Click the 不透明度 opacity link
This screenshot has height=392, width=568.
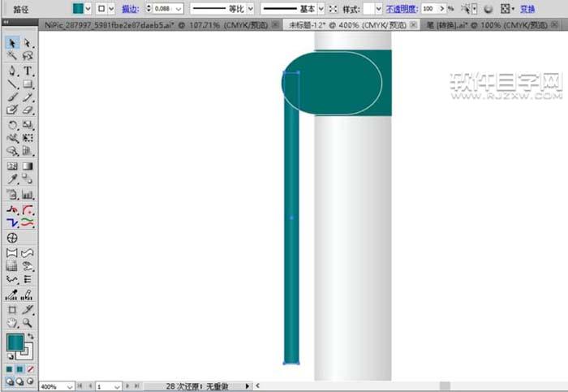402,8
